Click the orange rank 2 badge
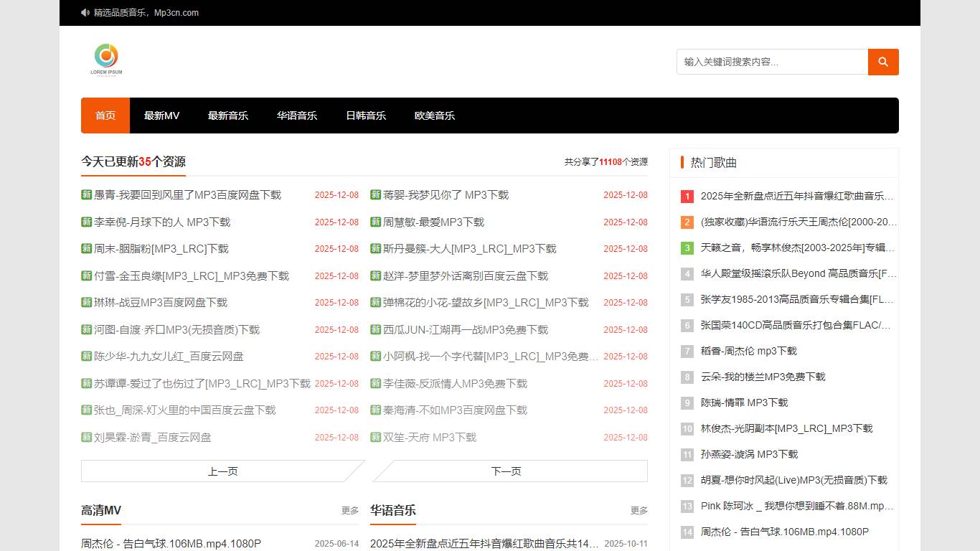The image size is (980, 551). [687, 222]
